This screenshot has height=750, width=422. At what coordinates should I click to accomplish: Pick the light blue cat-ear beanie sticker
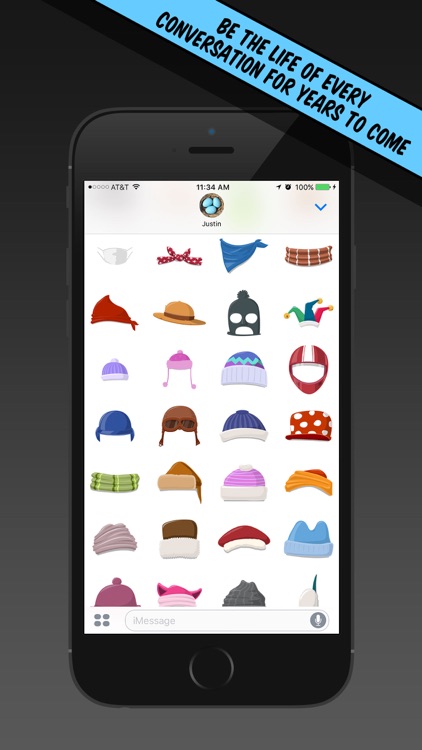pyautogui.click(x=309, y=539)
